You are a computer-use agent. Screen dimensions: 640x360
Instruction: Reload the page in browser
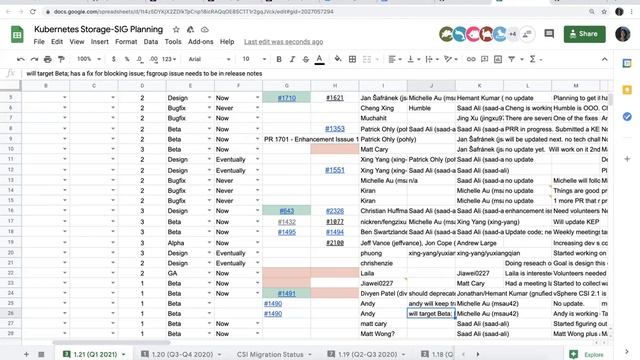click(33, 12)
